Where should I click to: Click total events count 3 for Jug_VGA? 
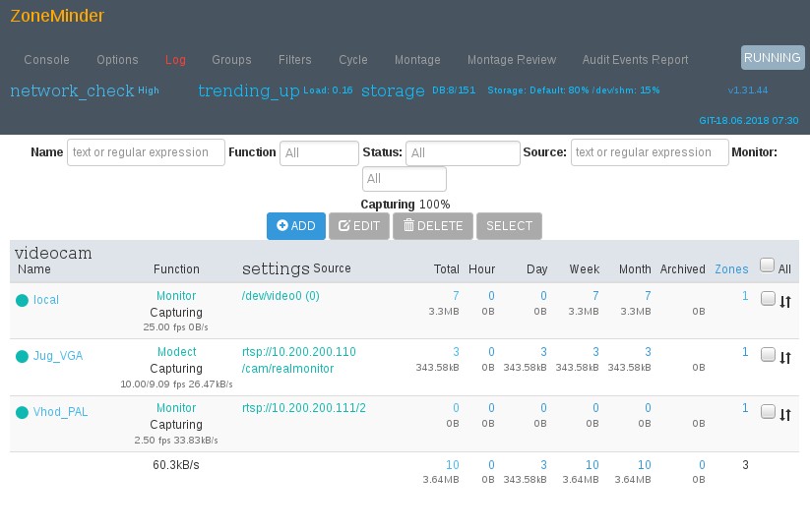456,352
